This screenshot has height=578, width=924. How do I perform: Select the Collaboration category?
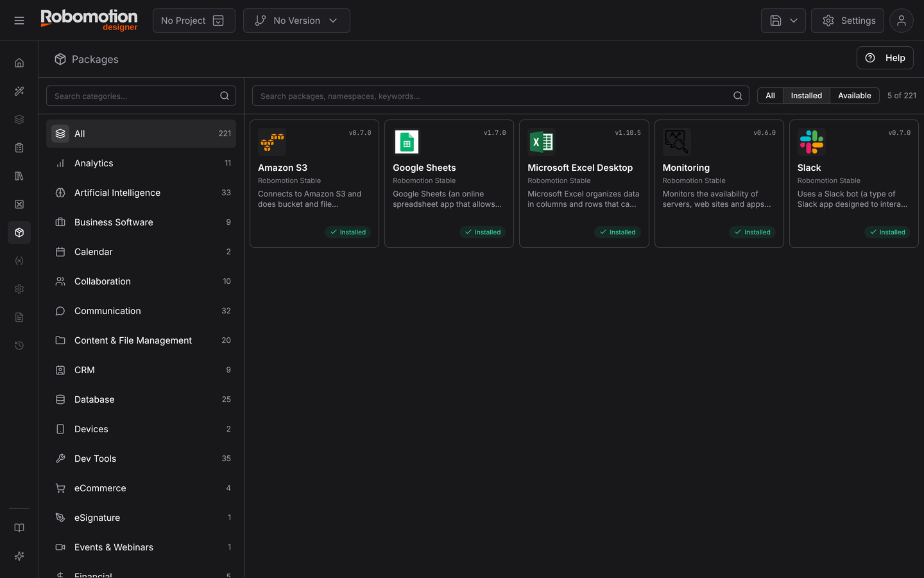tap(141, 281)
